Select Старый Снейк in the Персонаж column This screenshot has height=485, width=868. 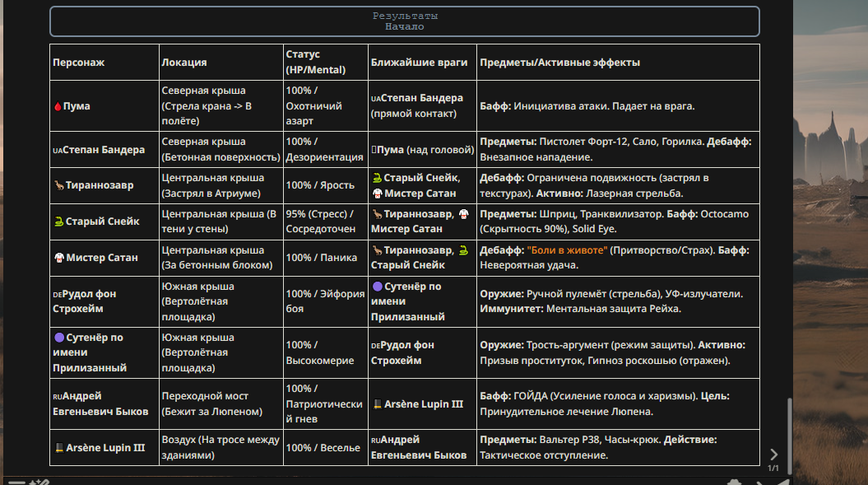pos(96,222)
